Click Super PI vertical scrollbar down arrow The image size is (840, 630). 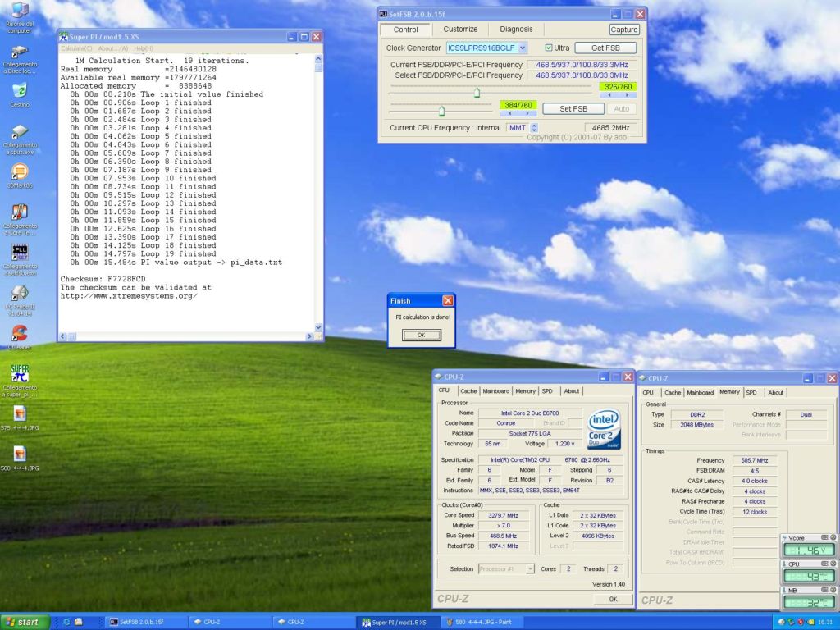click(319, 327)
